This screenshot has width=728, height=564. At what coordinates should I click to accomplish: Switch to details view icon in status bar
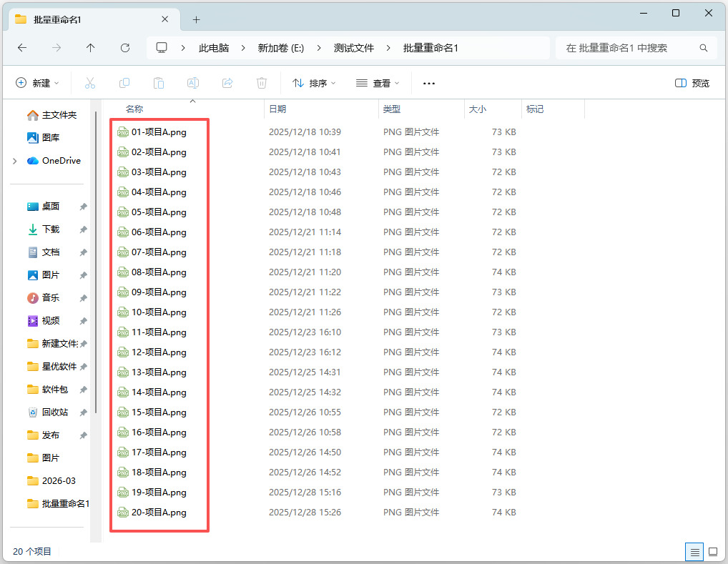694,552
